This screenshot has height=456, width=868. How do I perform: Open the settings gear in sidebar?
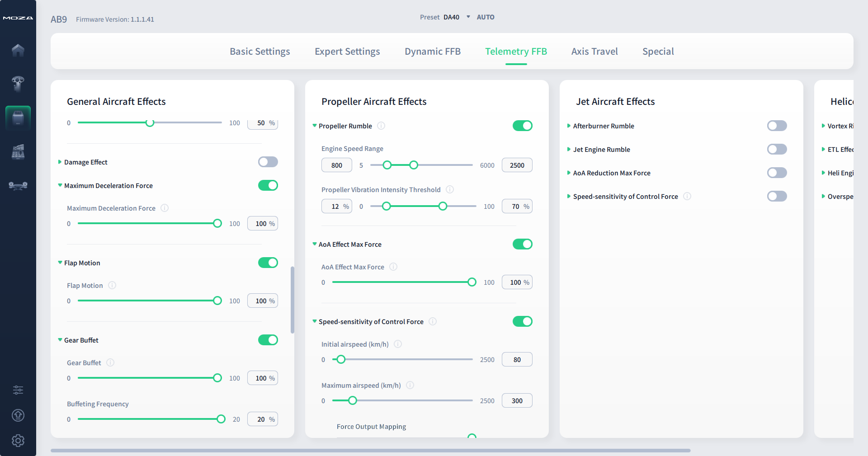(x=18, y=441)
